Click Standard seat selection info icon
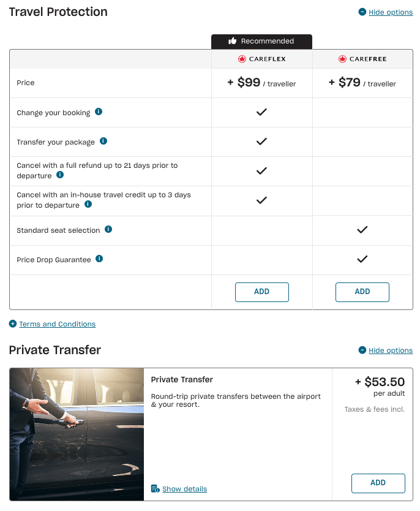Viewport: 420px width, 511px height. point(108,230)
